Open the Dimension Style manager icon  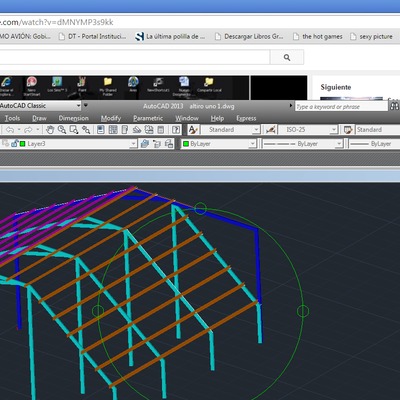(271, 130)
